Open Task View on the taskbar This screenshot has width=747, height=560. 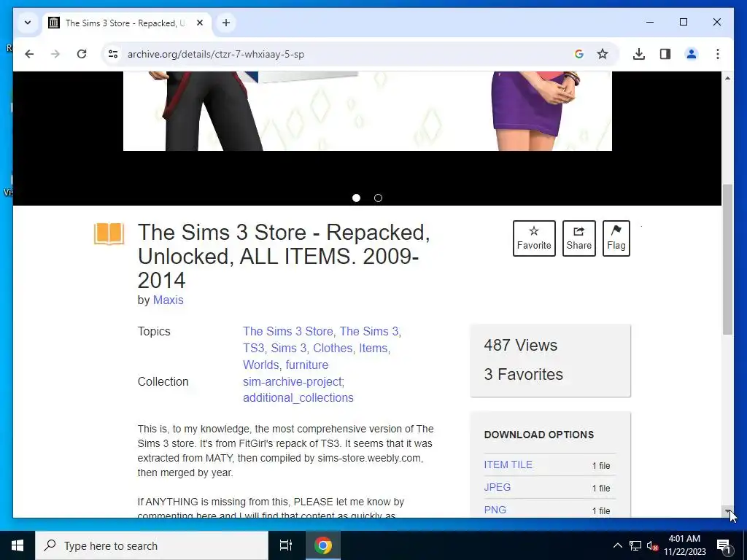click(286, 545)
